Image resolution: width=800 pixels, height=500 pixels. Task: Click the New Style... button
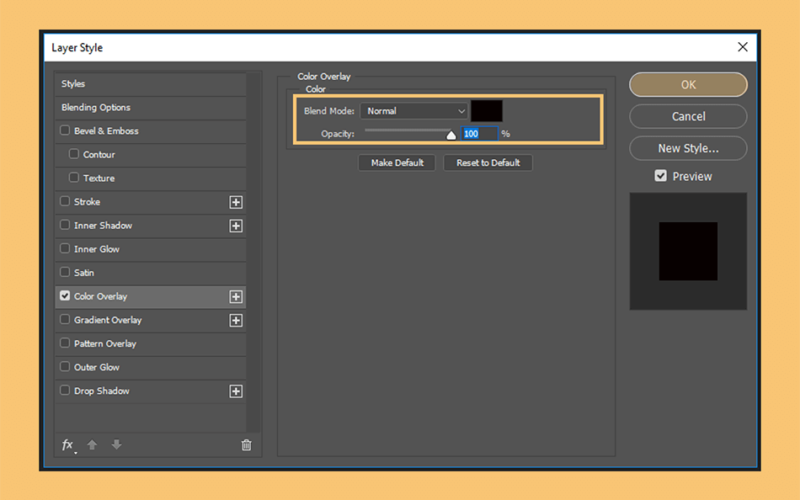(688, 148)
